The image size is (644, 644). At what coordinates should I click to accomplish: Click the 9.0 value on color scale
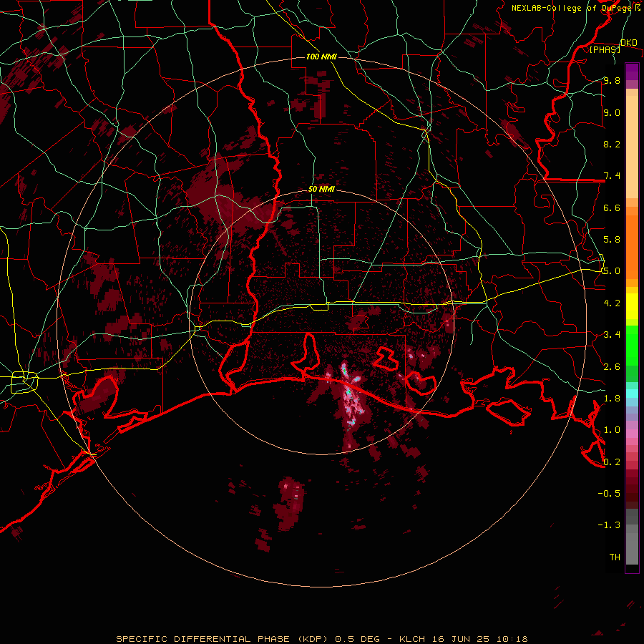pyautogui.click(x=612, y=112)
